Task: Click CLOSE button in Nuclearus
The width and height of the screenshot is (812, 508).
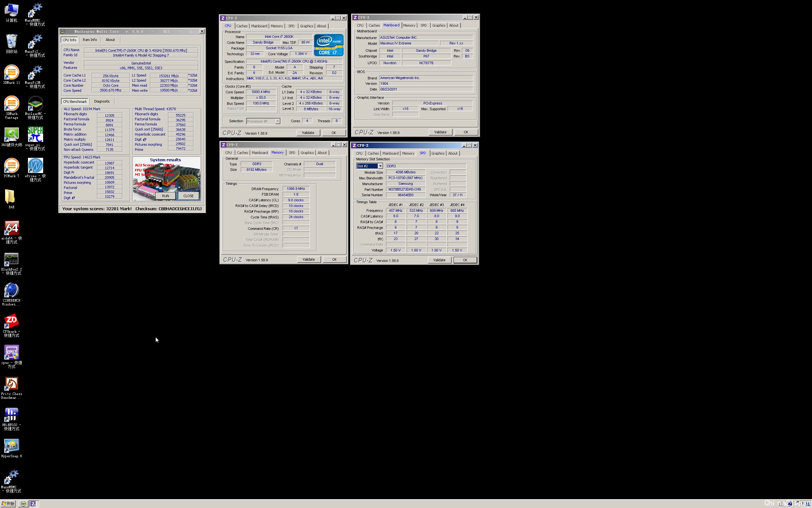Action: pos(188,196)
